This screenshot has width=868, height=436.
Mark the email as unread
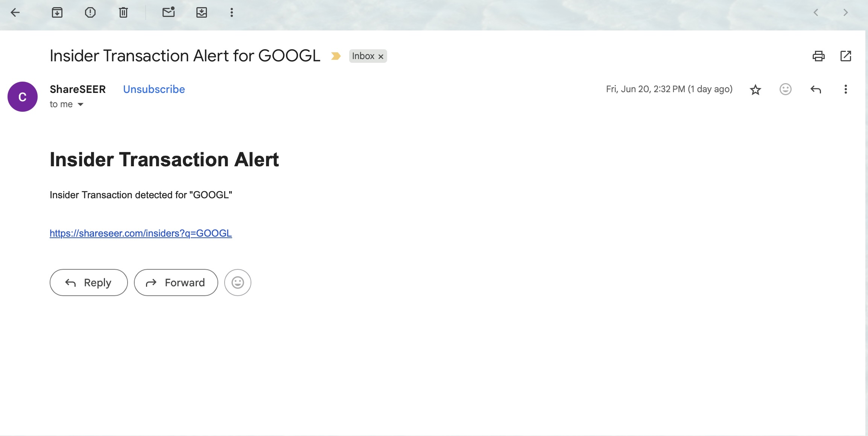tap(168, 12)
